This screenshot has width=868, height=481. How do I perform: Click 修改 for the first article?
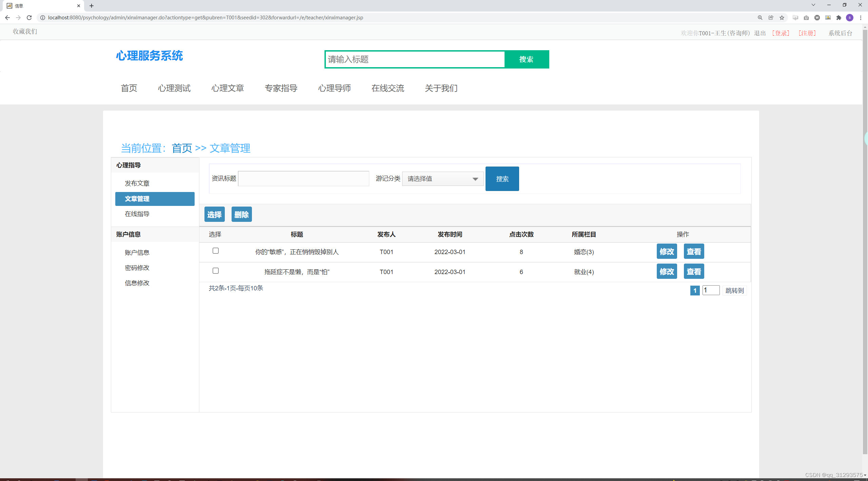(667, 251)
